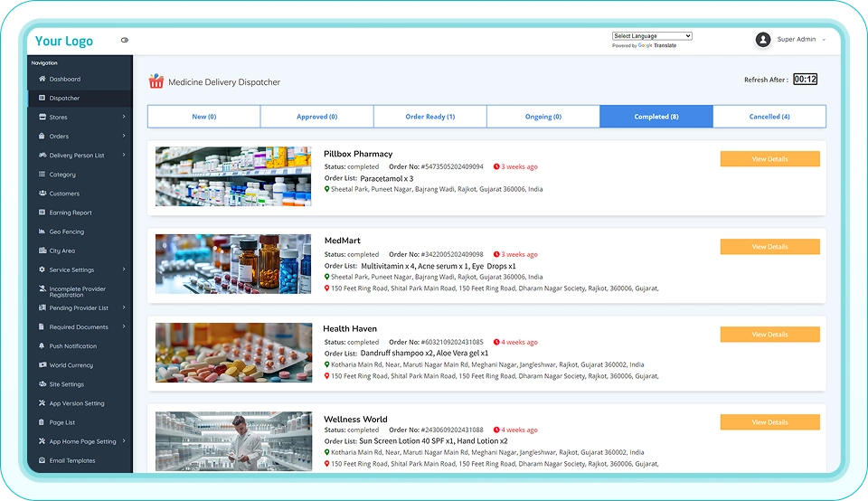Click the Earning Report icon
Screen dimensions: 868x501
pyautogui.click(x=42, y=213)
